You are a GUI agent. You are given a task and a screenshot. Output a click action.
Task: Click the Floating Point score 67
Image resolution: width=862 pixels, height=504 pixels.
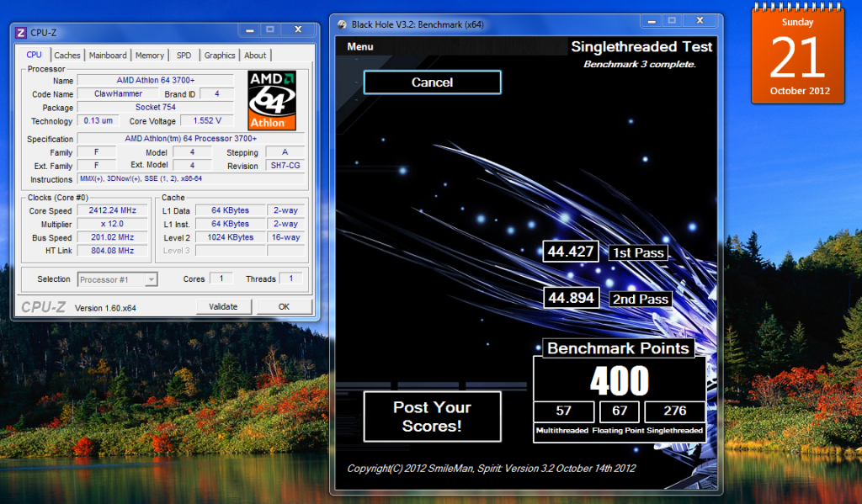(620, 411)
